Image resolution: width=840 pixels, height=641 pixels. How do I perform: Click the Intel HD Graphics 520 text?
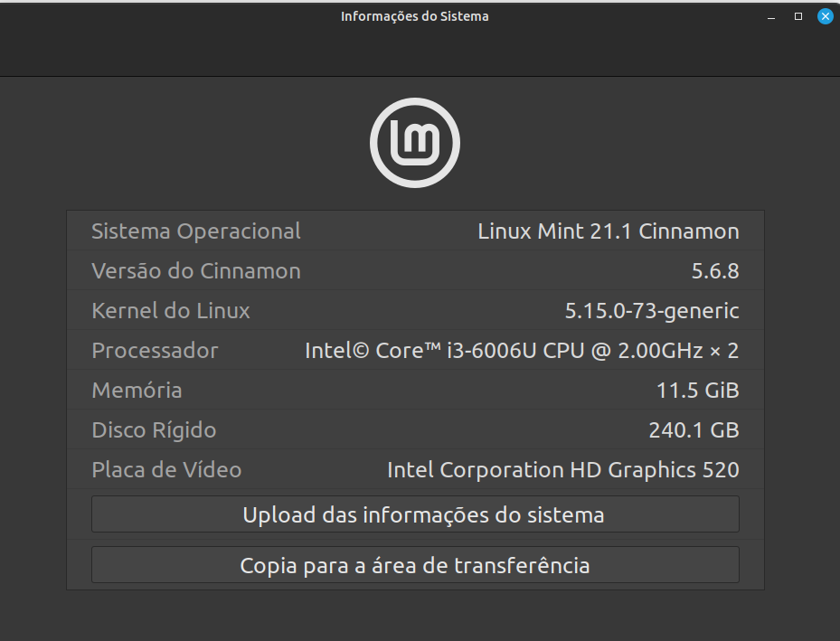(x=563, y=470)
